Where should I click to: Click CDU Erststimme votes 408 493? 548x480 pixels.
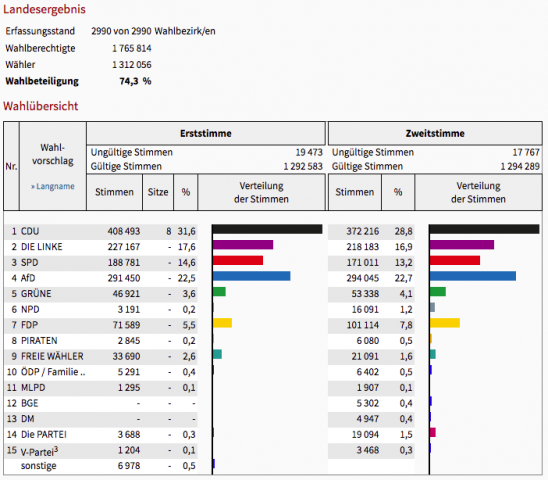click(x=124, y=231)
